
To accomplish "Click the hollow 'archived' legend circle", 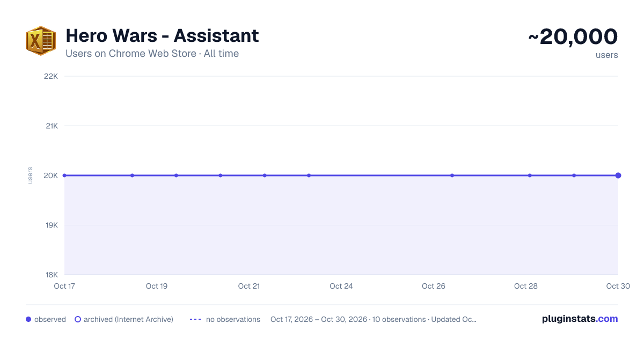I will [78, 319].
